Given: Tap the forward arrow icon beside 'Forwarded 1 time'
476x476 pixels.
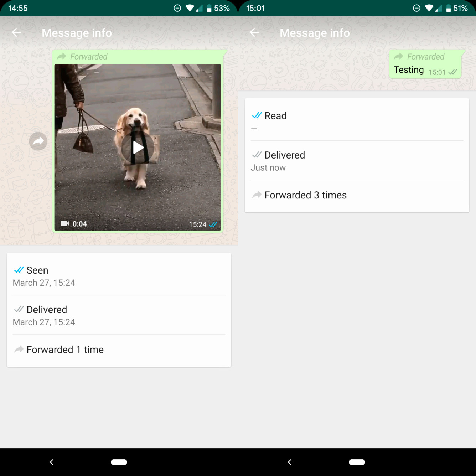Looking at the screenshot, I should click(19, 350).
